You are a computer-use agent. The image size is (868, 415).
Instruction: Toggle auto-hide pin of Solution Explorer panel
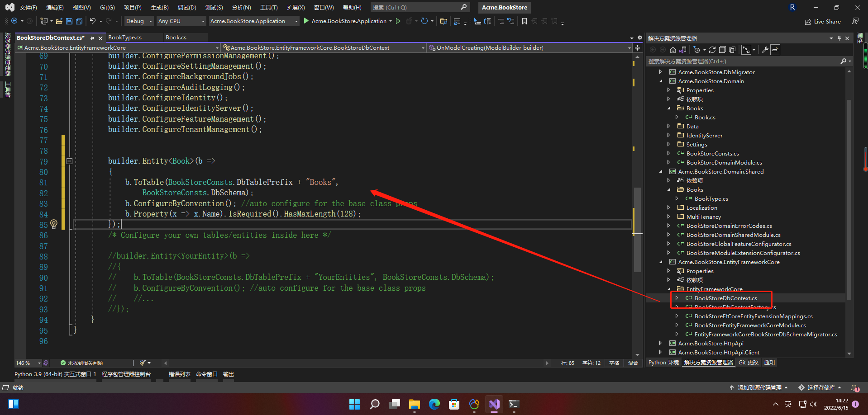point(839,38)
